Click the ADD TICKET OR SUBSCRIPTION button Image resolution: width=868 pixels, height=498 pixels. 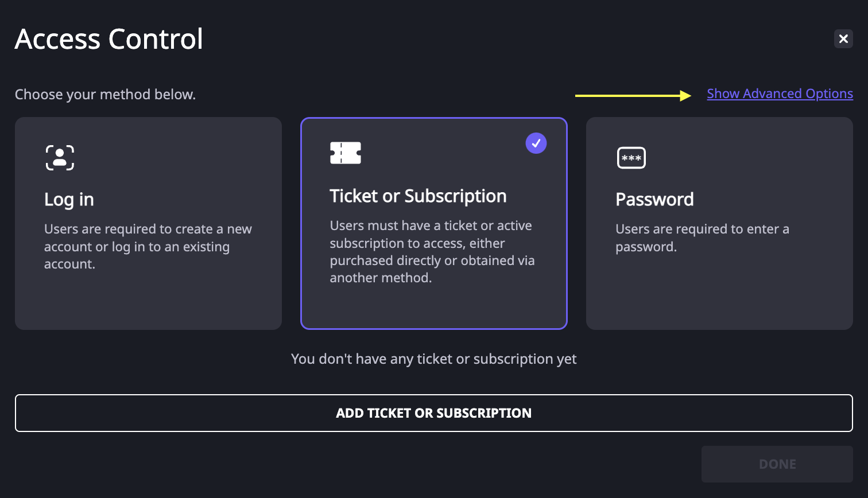tap(434, 413)
